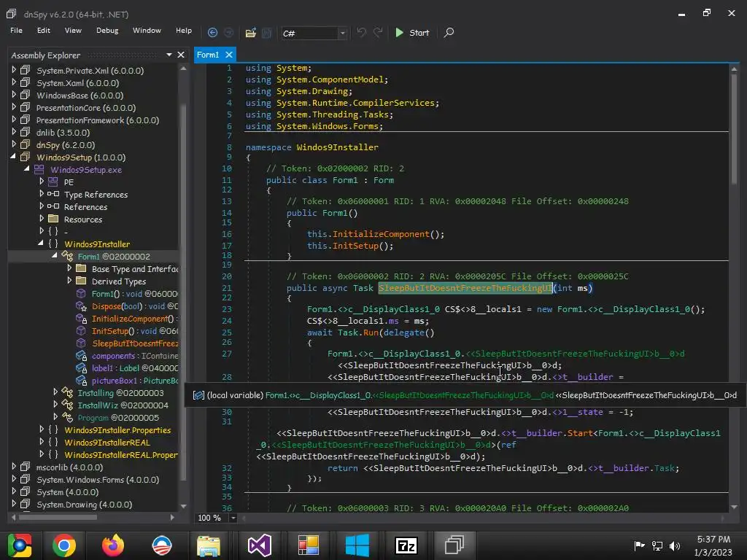Expand the WindowsBase assembly node
The height and width of the screenshot is (560, 747).
(14, 94)
